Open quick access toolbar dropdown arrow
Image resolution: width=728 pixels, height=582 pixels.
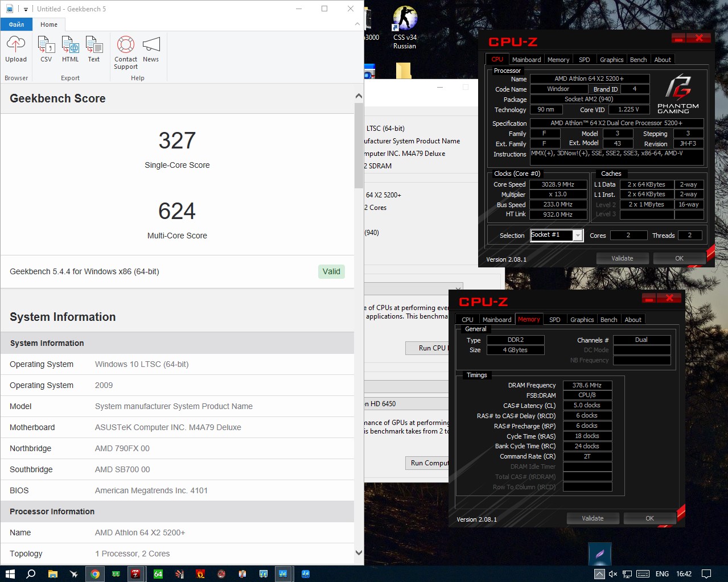pyautogui.click(x=26, y=9)
